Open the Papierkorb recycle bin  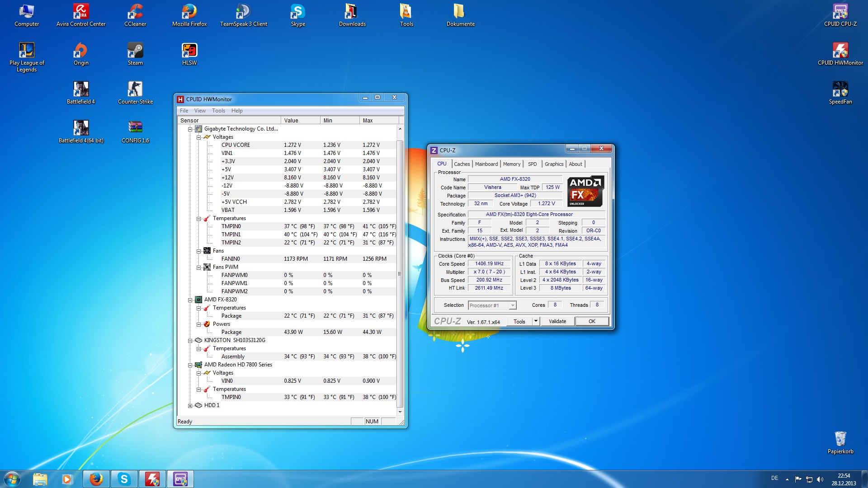[840, 442]
